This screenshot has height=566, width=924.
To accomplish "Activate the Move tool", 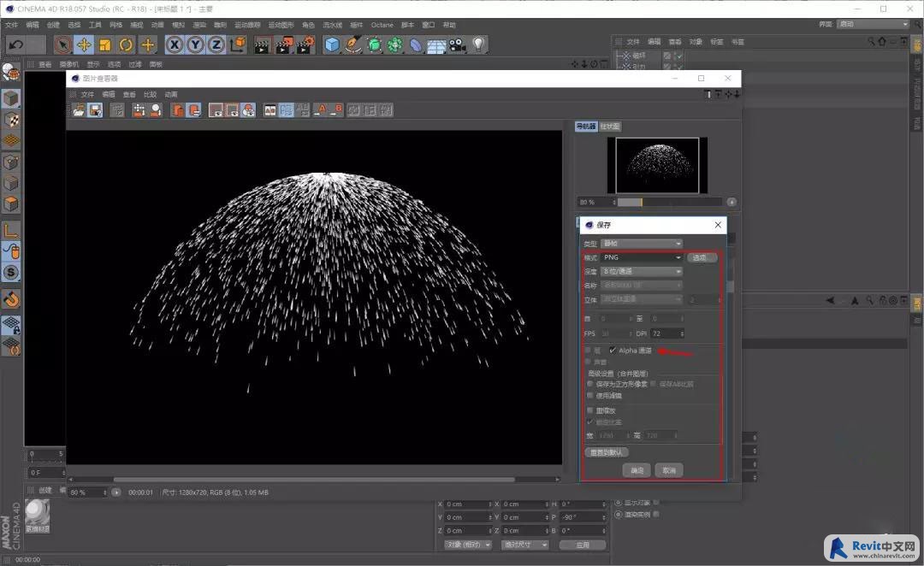I will tap(84, 44).
